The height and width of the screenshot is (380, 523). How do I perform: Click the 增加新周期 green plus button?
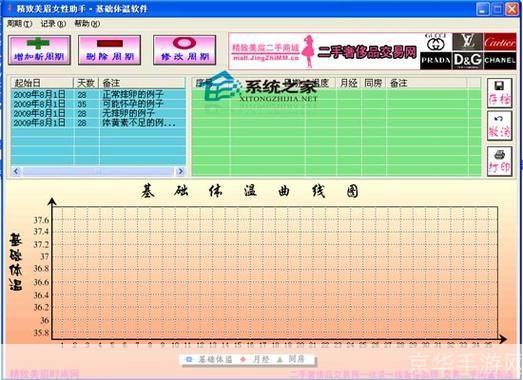[39, 50]
